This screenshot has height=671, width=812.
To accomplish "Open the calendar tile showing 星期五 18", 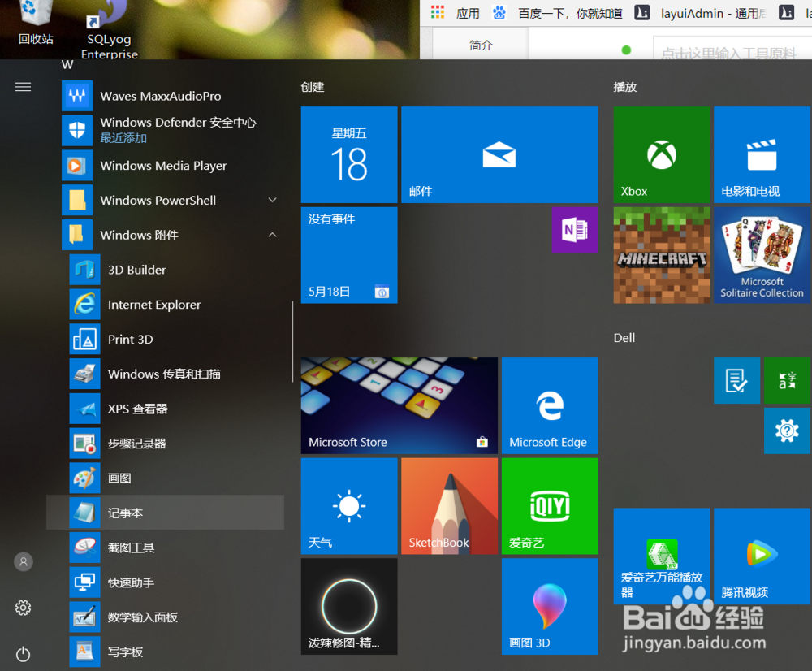I will click(x=349, y=154).
